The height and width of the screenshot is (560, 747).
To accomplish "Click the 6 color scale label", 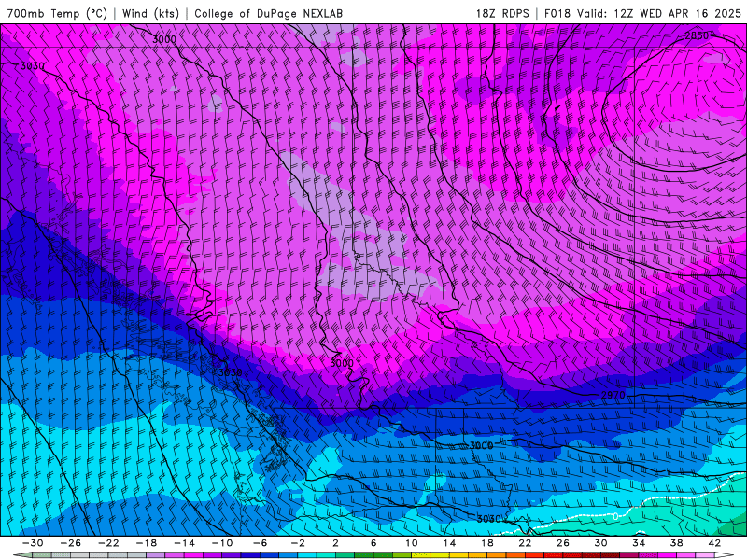I will coord(373,543).
